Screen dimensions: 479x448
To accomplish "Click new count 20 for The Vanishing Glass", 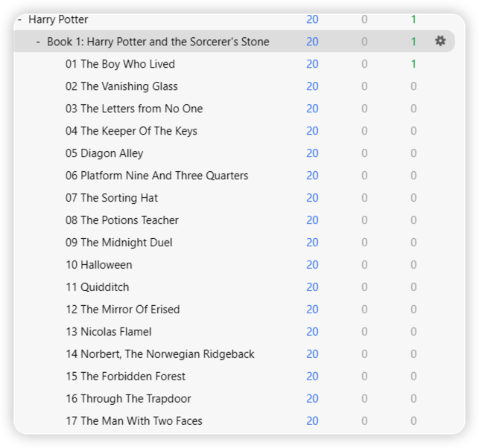I will [312, 86].
